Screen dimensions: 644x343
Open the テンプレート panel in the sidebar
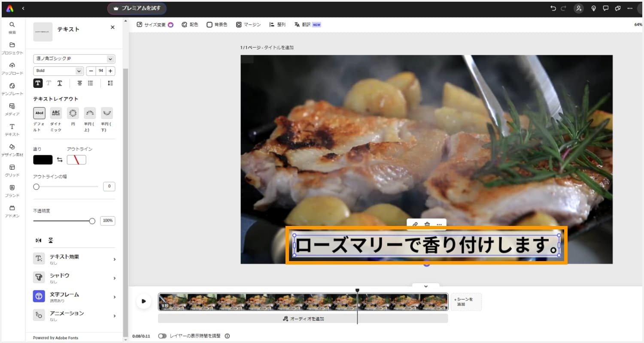(x=12, y=87)
